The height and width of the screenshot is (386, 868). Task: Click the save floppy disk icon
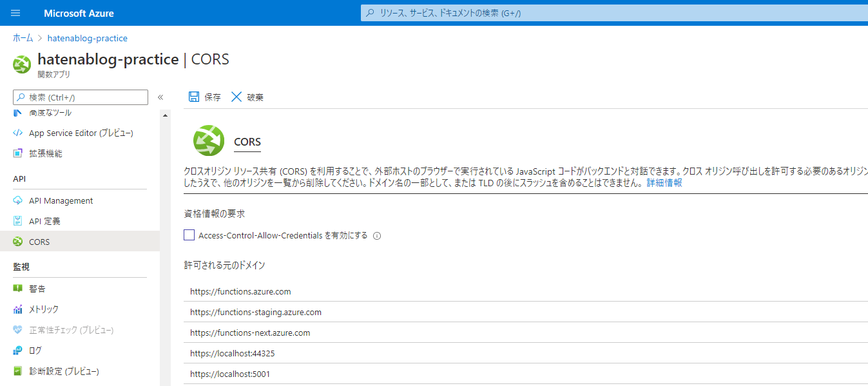click(193, 97)
